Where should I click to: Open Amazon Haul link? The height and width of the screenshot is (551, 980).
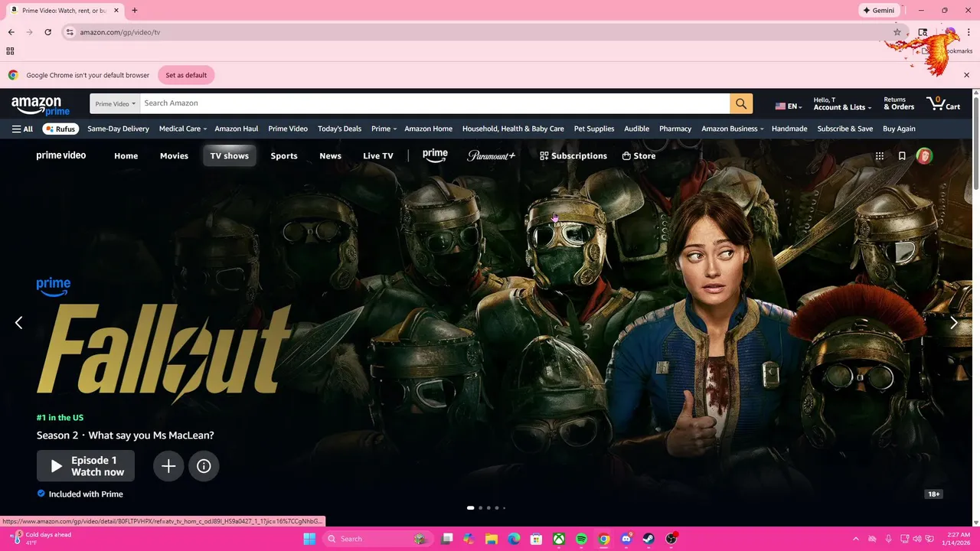click(x=237, y=129)
